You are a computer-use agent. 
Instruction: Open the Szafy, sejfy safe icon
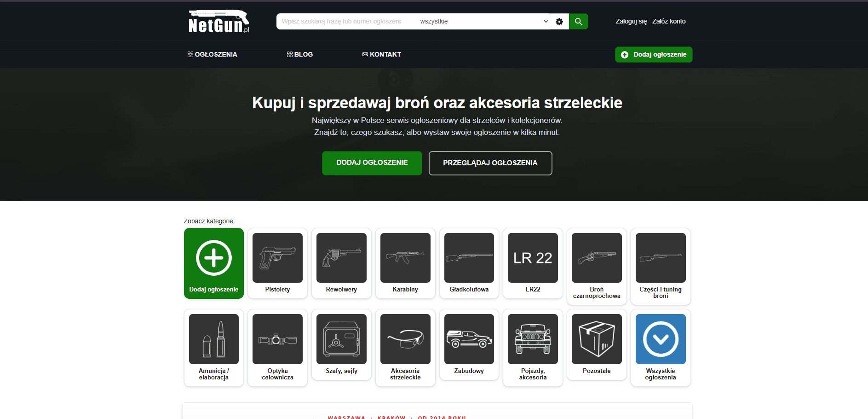(341, 339)
